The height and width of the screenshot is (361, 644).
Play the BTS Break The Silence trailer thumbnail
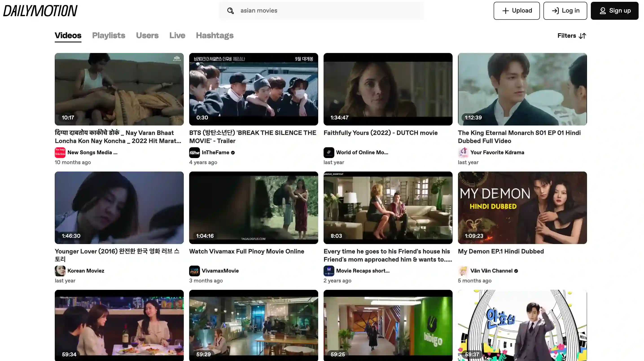(x=254, y=89)
